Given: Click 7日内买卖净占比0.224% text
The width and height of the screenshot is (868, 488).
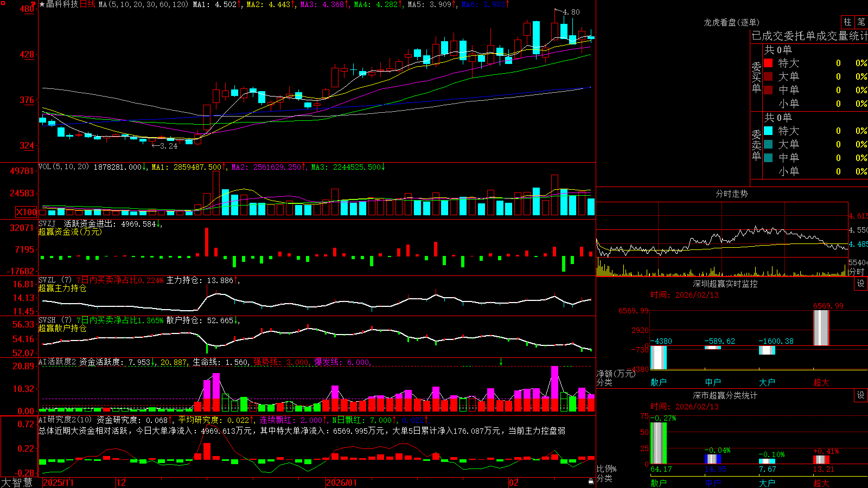Looking at the screenshot, I should pyautogui.click(x=120, y=280).
